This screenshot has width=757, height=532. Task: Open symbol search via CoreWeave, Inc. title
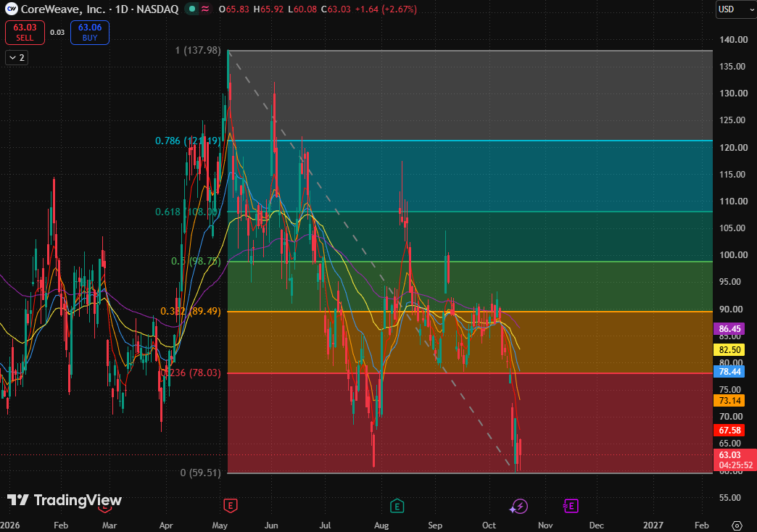click(62, 9)
